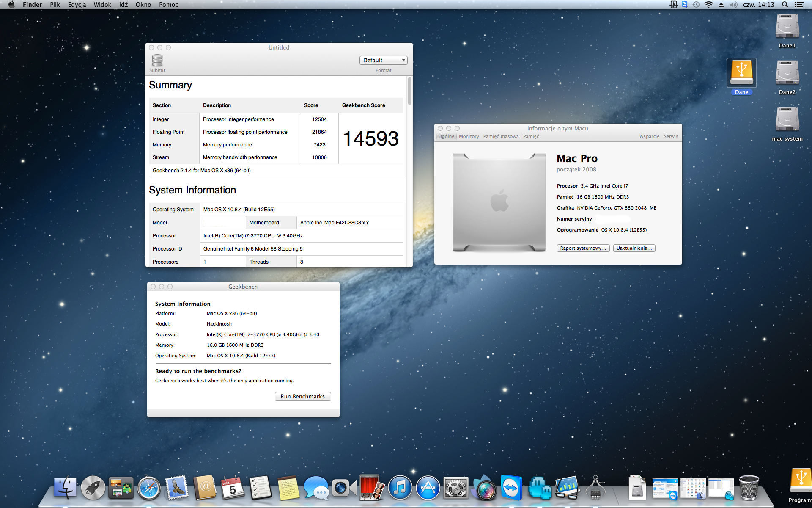
Task: Open the Serwis link
Action: tap(671, 136)
